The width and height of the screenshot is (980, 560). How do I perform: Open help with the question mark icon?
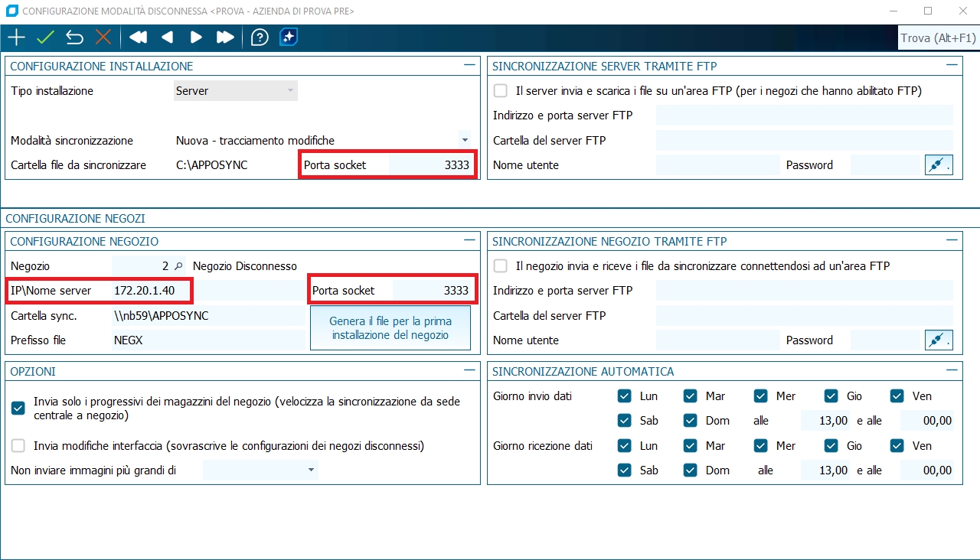point(260,37)
